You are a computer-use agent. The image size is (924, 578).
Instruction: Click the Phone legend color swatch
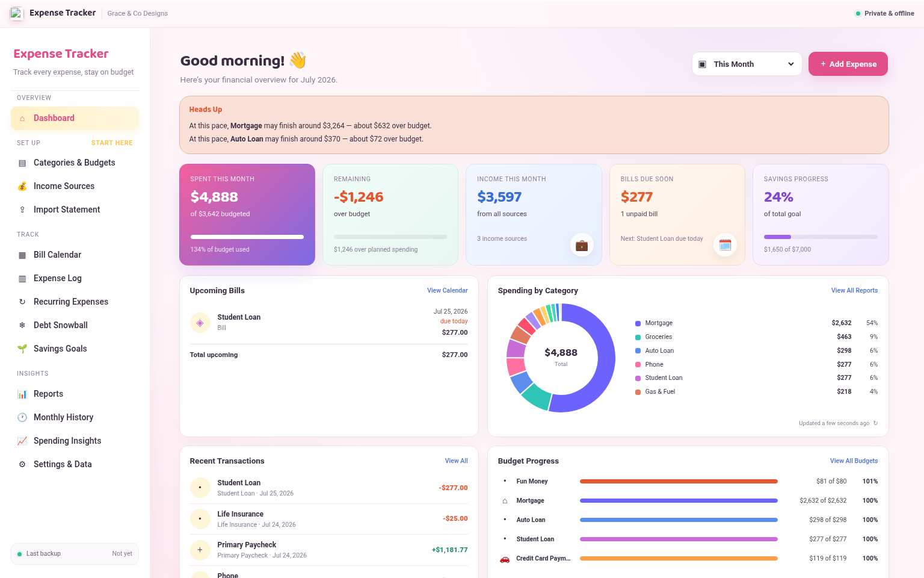(638, 365)
